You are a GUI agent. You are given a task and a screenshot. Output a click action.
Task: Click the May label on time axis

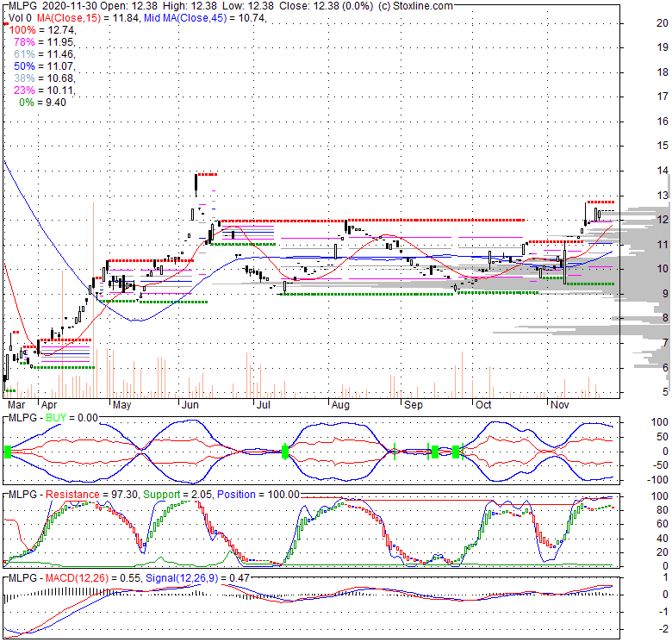[121, 404]
